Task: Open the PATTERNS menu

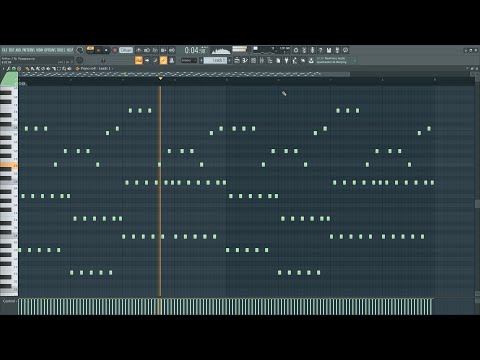Action: click(28, 50)
